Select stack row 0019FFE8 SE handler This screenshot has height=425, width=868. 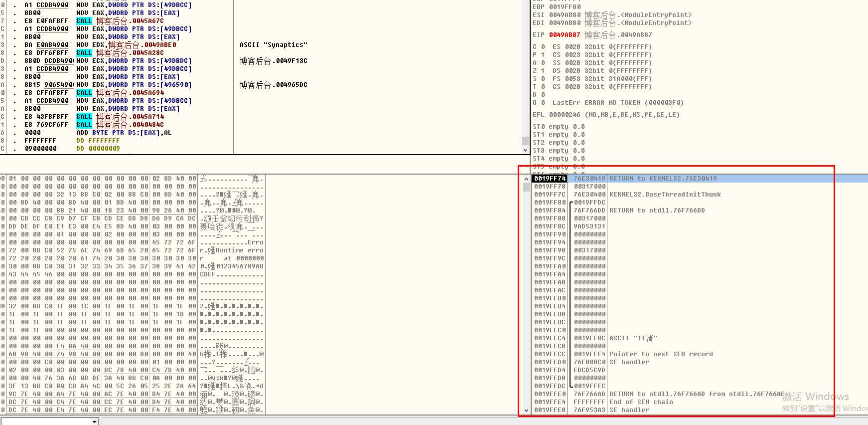pyautogui.click(x=700, y=410)
